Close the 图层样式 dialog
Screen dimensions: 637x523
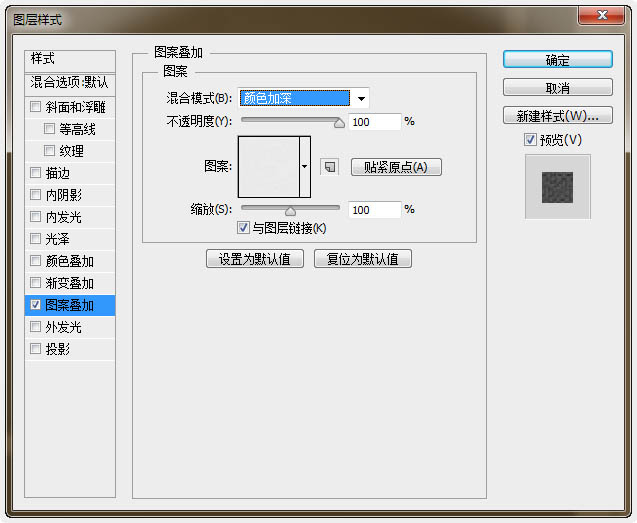click(602, 16)
